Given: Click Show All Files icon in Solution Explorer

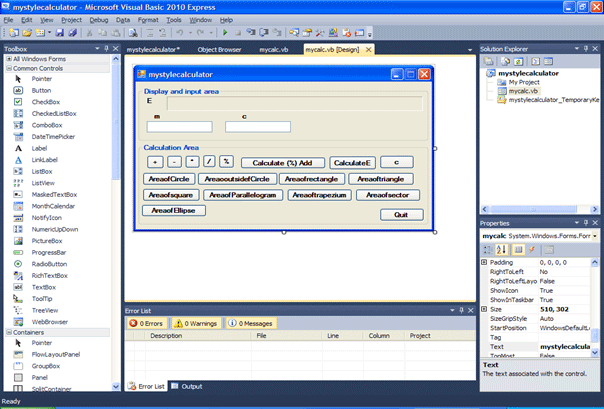Looking at the screenshot, I should click(505, 61).
